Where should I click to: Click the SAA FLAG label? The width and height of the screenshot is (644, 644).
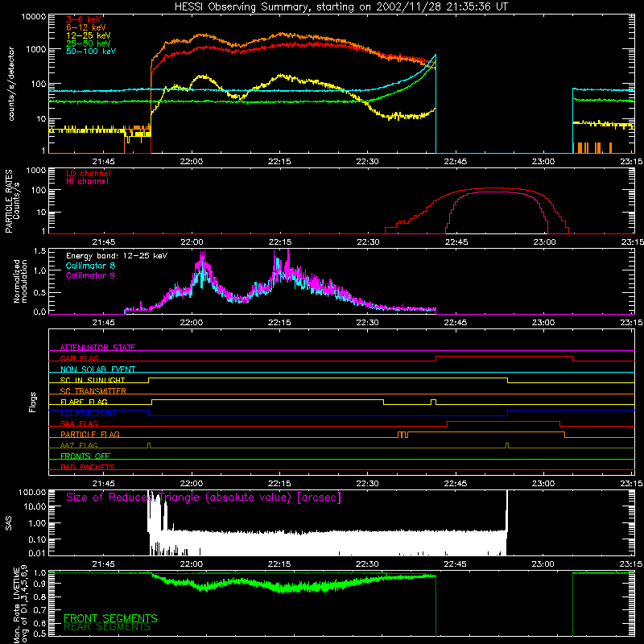point(79,423)
